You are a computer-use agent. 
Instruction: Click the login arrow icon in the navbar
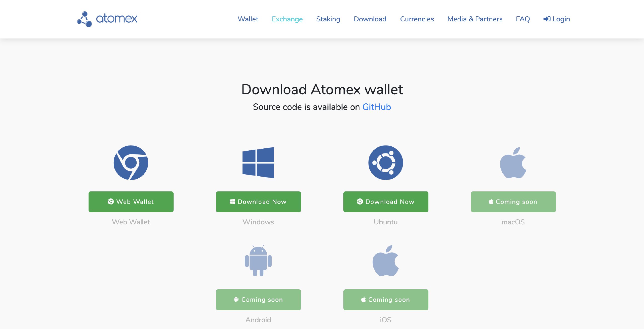547,19
